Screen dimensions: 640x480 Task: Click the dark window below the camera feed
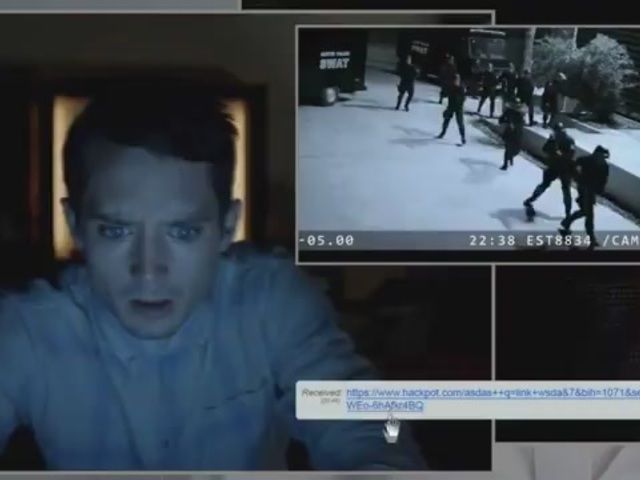click(x=566, y=320)
